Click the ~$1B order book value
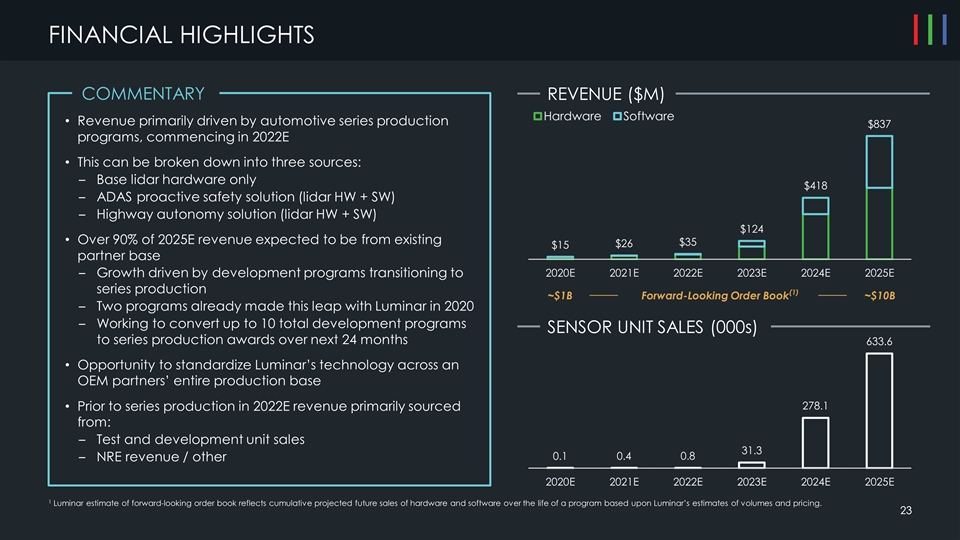Viewport: 960px width, 540px height. (x=560, y=295)
